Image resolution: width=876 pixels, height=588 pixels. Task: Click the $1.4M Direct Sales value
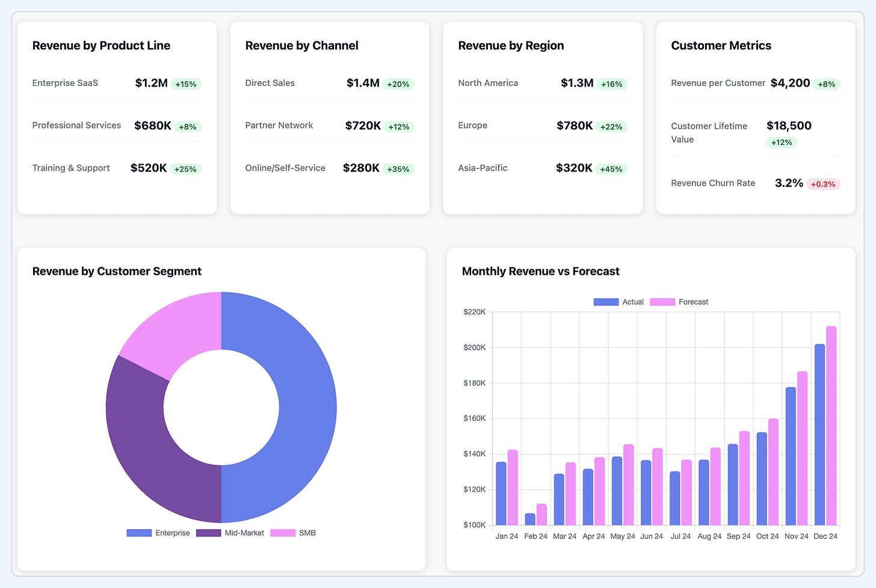(x=361, y=84)
